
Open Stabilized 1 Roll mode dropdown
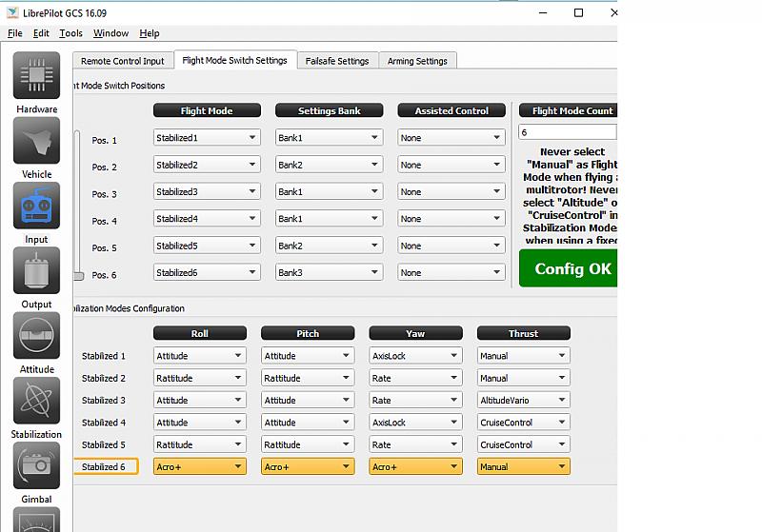click(x=200, y=356)
